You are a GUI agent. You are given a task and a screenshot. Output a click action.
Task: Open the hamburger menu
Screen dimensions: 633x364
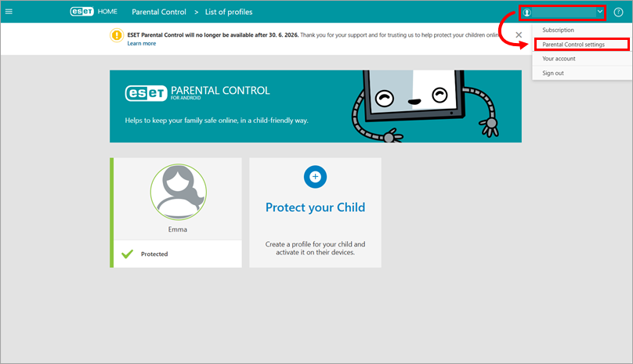click(9, 12)
